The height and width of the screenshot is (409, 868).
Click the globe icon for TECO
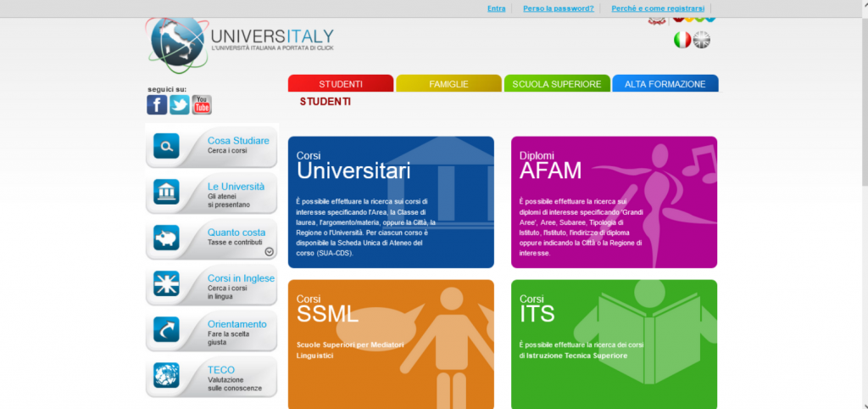coord(166,376)
